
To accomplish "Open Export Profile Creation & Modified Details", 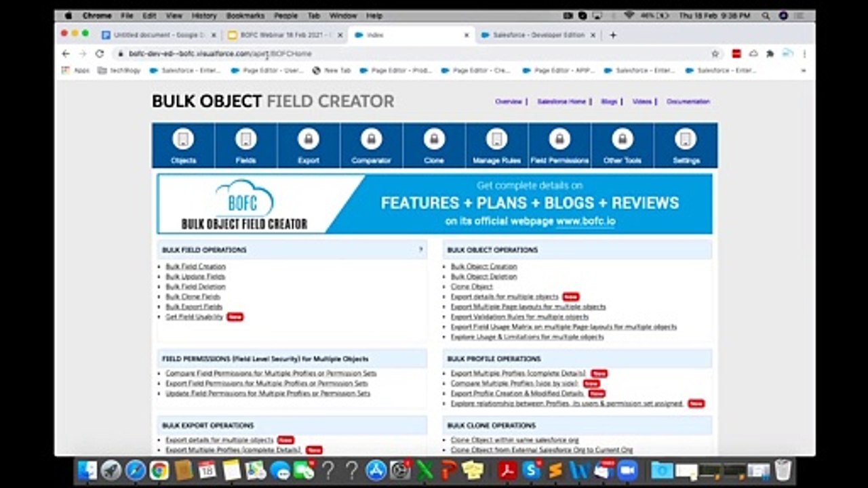I will coord(517,393).
